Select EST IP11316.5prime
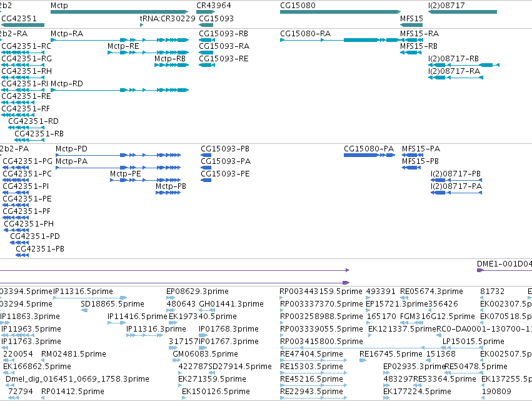 83,292
